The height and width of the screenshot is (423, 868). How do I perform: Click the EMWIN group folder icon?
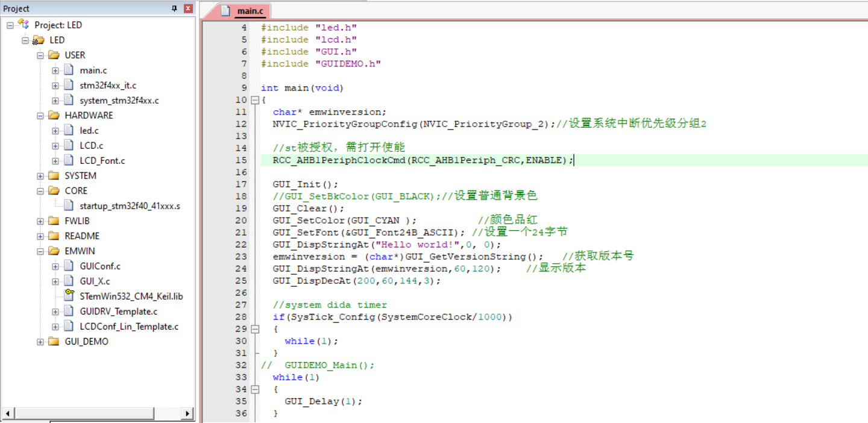click(54, 251)
